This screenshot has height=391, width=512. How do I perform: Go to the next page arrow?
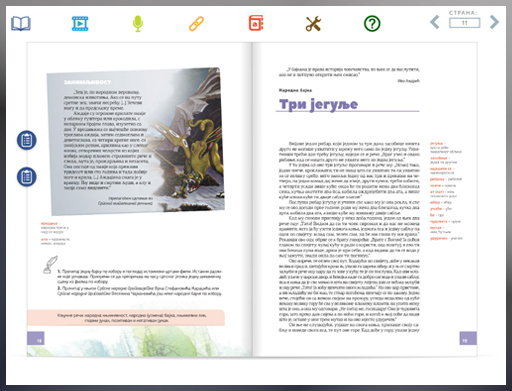pyautogui.click(x=494, y=22)
